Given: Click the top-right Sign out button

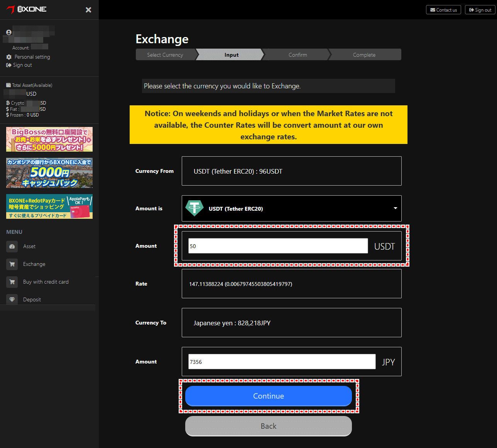Looking at the screenshot, I should point(480,10).
